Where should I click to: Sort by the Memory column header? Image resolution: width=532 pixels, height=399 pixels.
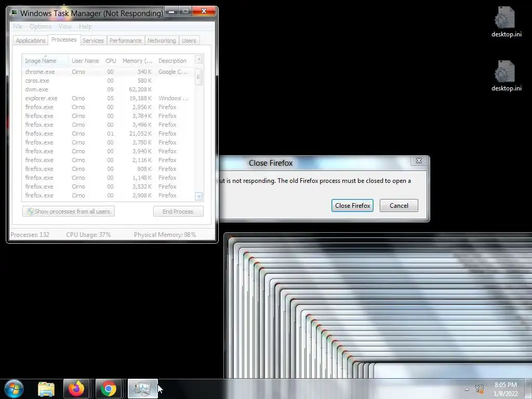coord(137,61)
